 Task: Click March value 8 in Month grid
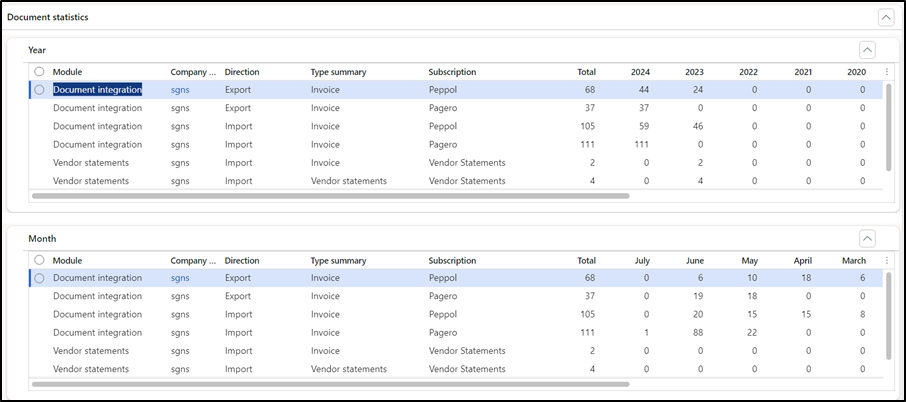point(863,314)
